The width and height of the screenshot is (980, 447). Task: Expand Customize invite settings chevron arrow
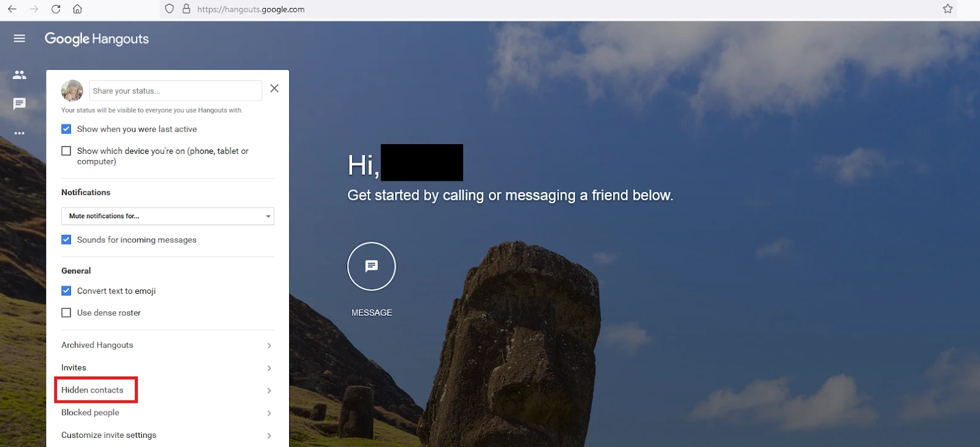click(269, 435)
